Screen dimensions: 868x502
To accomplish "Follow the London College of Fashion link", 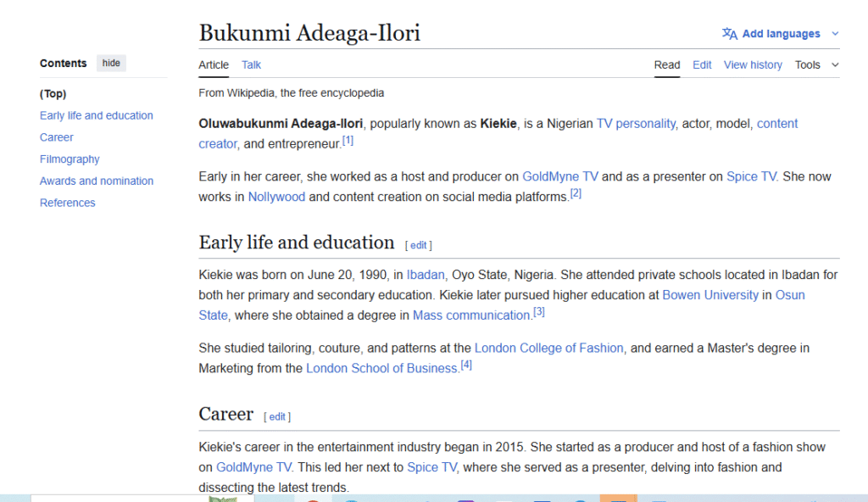I will [x=548, y=348].
